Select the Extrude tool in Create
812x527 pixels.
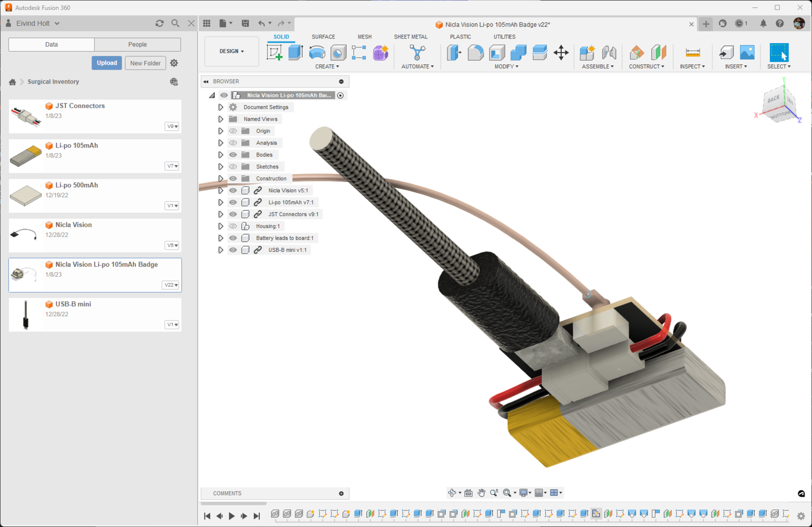(x=296, y=52)
